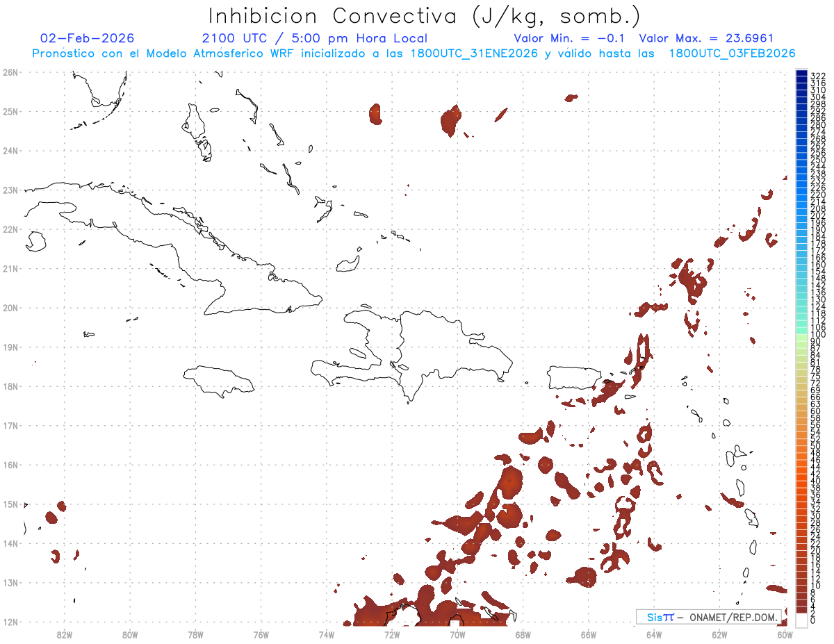Viewport: 834px width, 644px height.
Task: Click the "2100 UTC / 5:00 pm Hora Local" text
Action: tap(314, 38)
